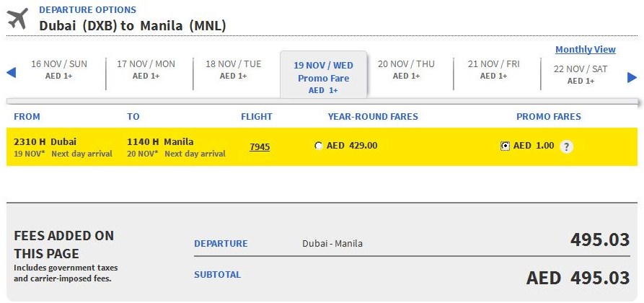Advance to later dates with right arrow
This screenshot has height=303, width=644.
632,77
